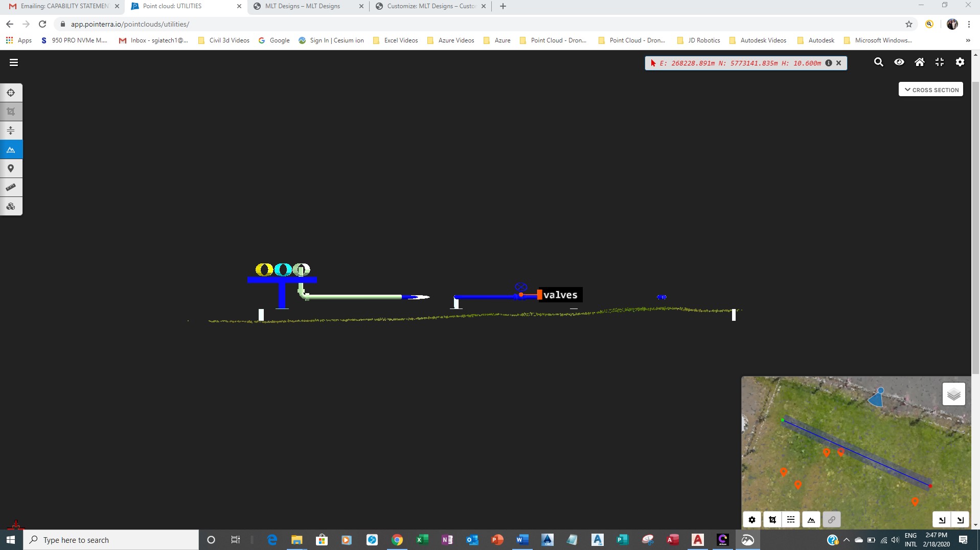Image resolution: width=980 pixels, height=550 pixels.
Task: Open the 3D objects cubes tool
Action: (x=11, y=206)
